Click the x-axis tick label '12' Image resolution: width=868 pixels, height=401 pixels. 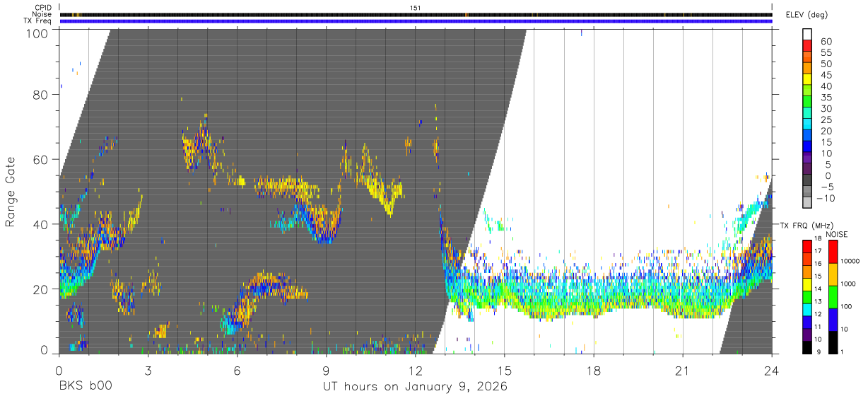point(415,369)
